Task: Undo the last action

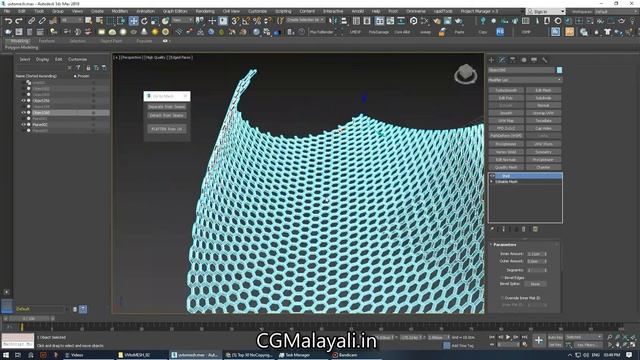Action: 8,20
